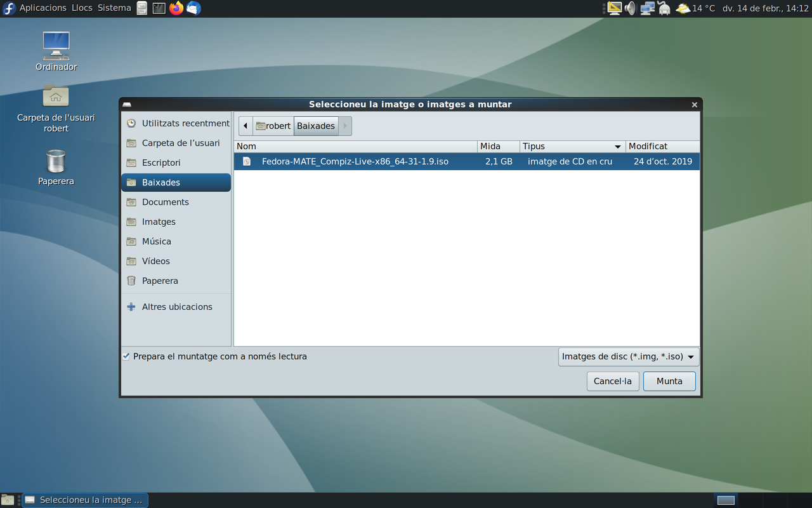812x508 pixels.
Task: Click the volume speaker tray icon
Action: (630, 8)
